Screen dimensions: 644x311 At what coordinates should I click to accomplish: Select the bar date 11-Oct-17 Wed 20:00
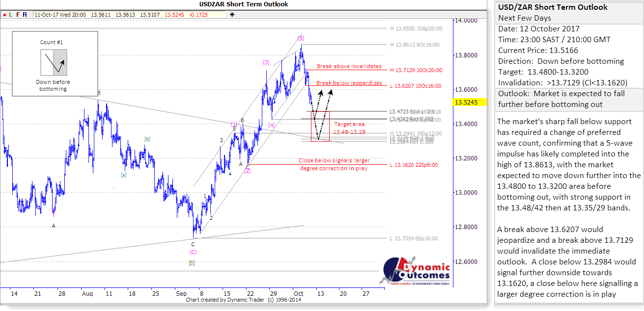(x=60, y=15)
